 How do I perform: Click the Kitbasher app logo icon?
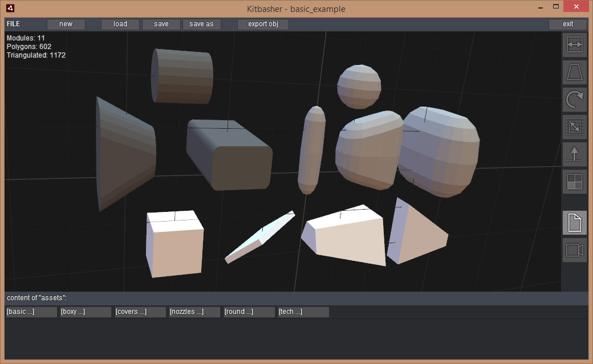(10, 9)
